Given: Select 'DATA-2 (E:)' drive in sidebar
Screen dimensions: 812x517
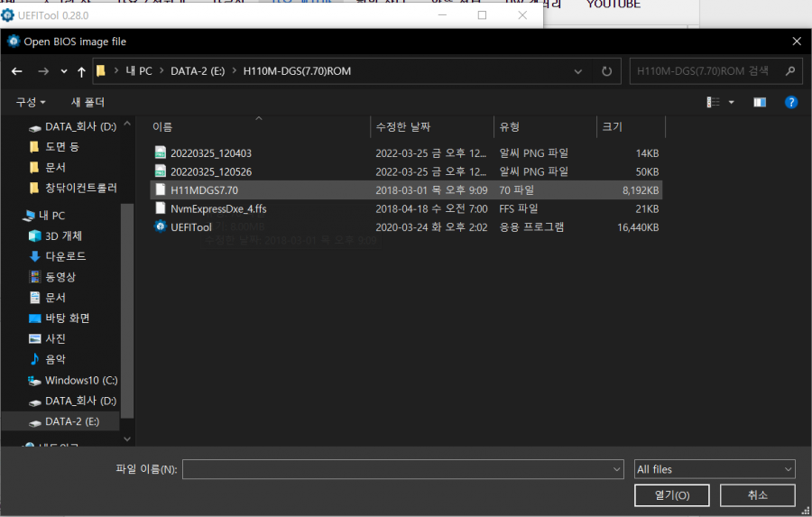Looking at the screenshot, I should pyautogui.click(x=71, y=421).
